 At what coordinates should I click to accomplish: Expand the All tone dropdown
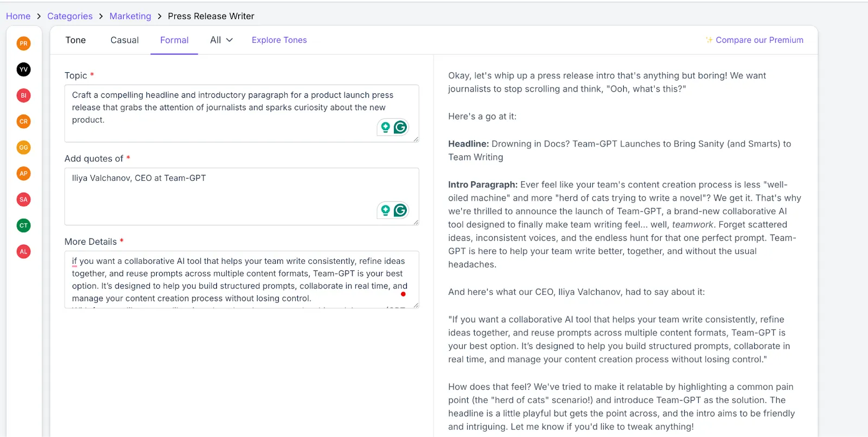221,40
